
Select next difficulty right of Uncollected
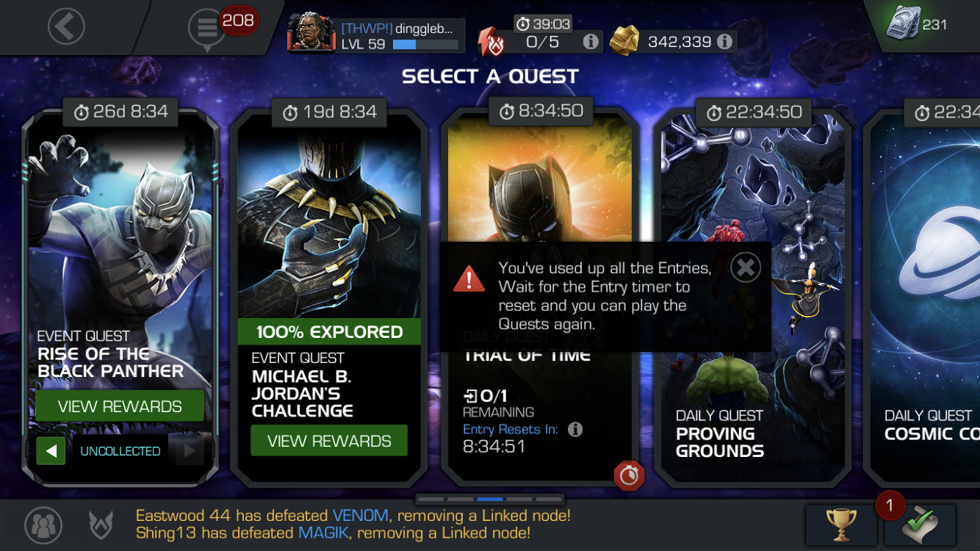(x=190, y=451)
